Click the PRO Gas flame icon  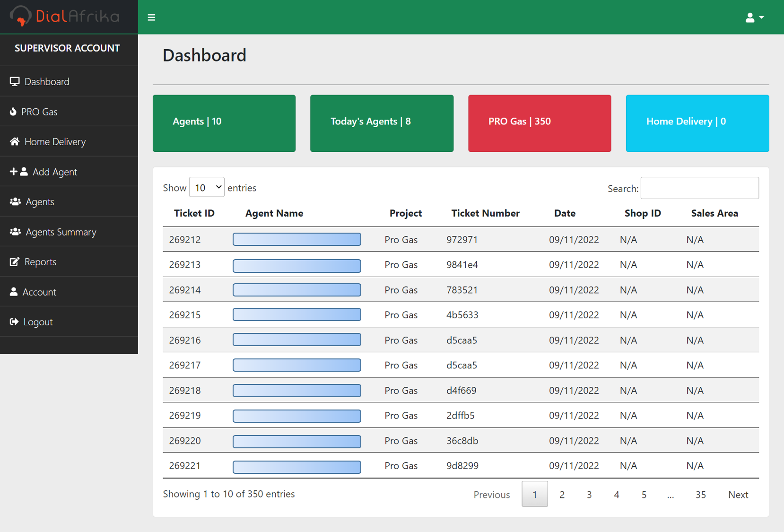pyautogui.click(x=13, y=112)
